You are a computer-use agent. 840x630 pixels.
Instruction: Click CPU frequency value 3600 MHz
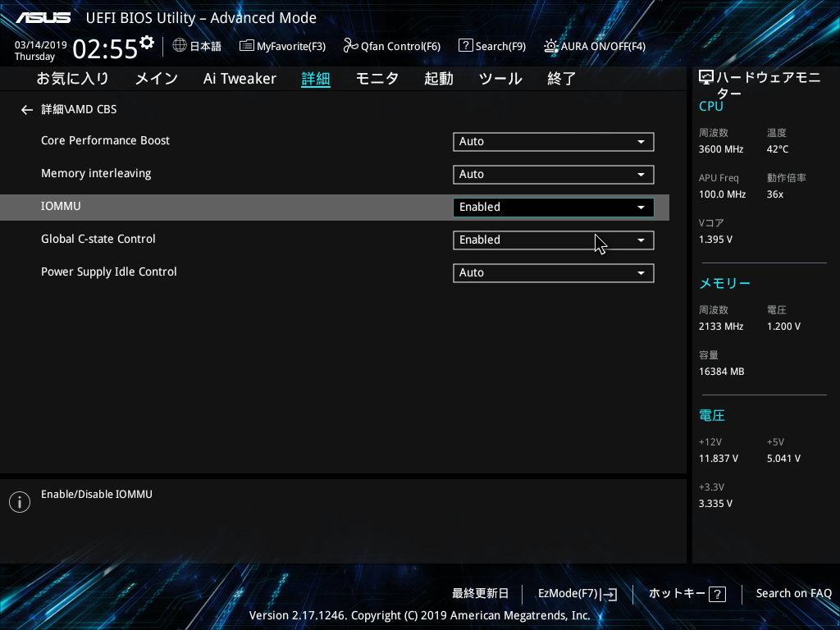click(720, 149)
